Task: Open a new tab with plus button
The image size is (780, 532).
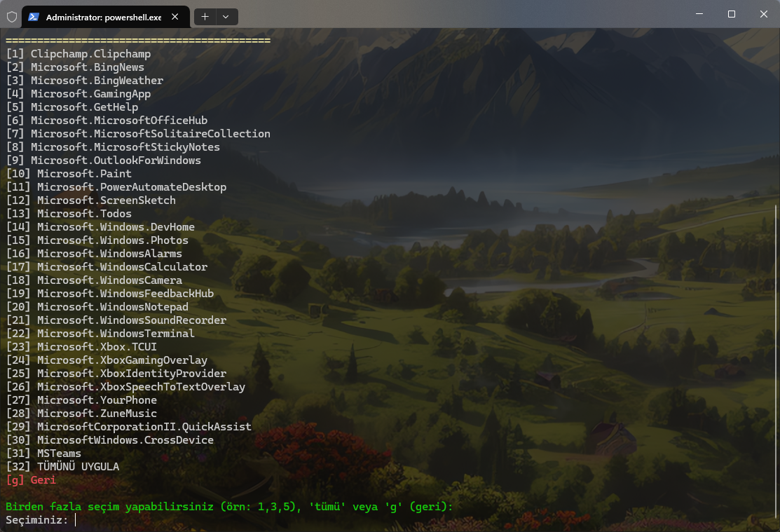Action: [205, 17]
